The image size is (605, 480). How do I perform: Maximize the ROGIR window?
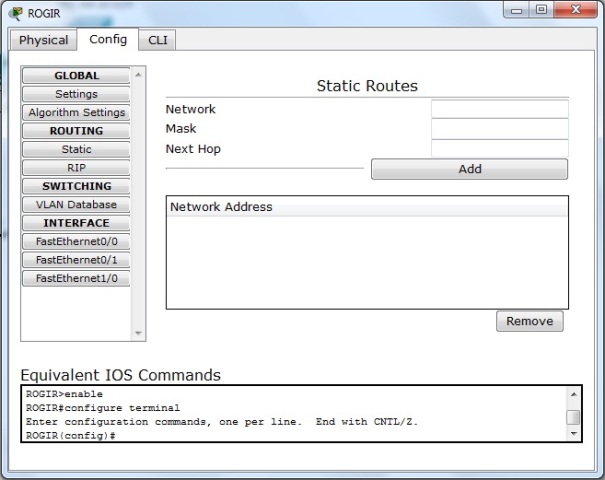click(x=541, y=11)
